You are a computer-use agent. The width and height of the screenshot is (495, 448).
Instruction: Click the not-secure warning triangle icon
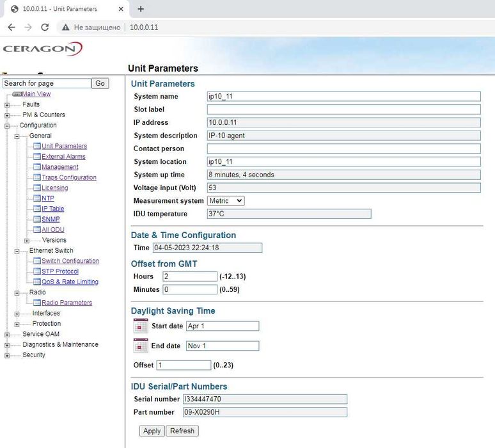click(x=65, y=27)
